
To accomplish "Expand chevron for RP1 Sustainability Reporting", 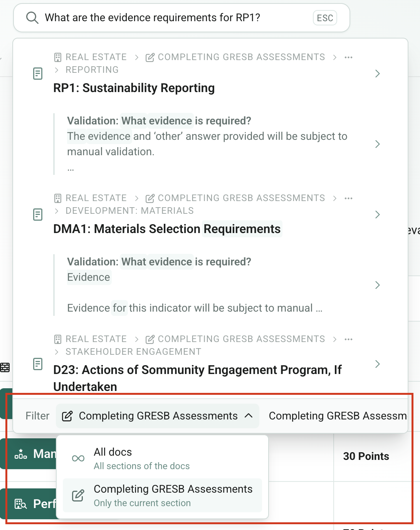I will pyautogui.click(x=377, y=74).
